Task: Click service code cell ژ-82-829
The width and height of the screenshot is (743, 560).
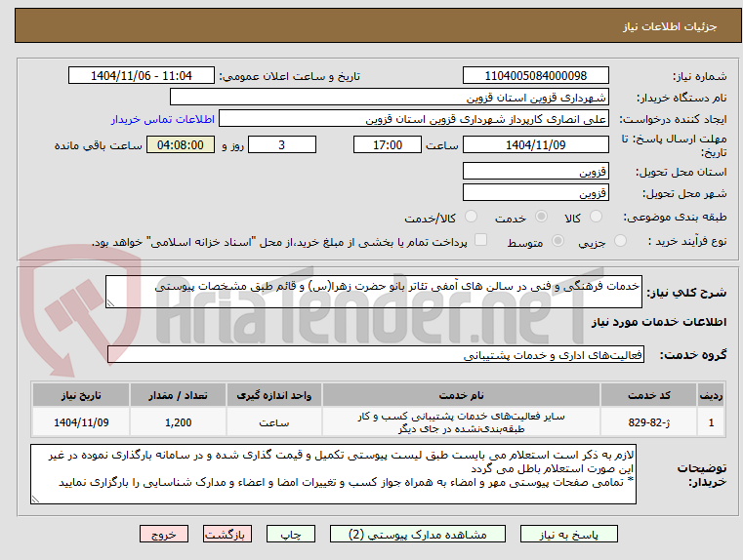Action: click(x=648, y=422)
